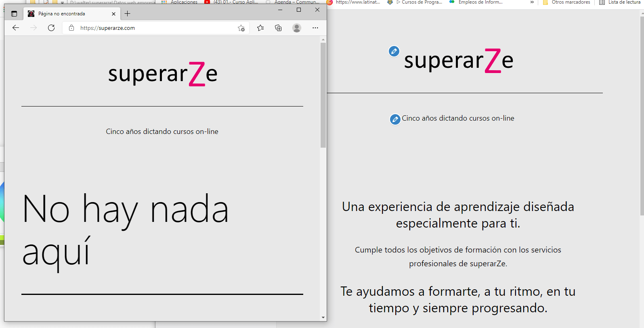Click 'Te ayudamos a formarte' heading
This screenshot has height=328, width=644.
pyautogui.click(x=458, y=299)
